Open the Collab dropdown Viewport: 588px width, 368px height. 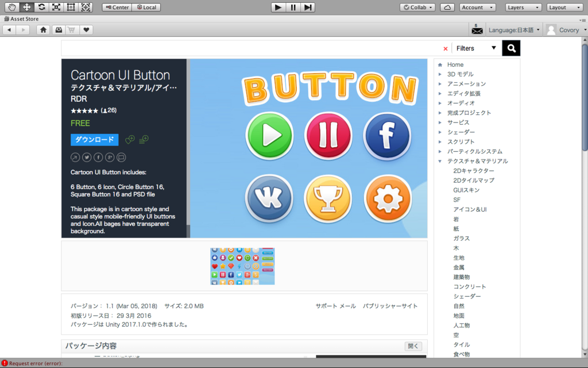click(x=417, y=7)
